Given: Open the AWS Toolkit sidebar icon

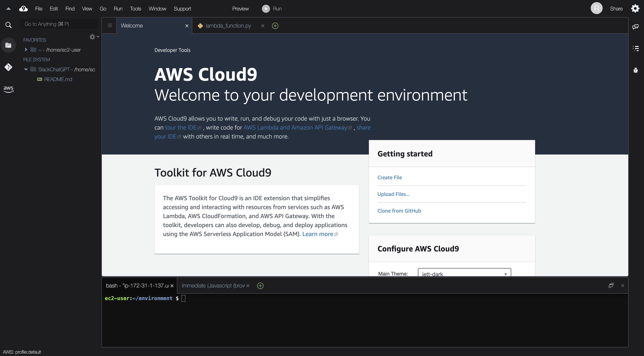Looking at the screenshot, I should tap(8, 89).
